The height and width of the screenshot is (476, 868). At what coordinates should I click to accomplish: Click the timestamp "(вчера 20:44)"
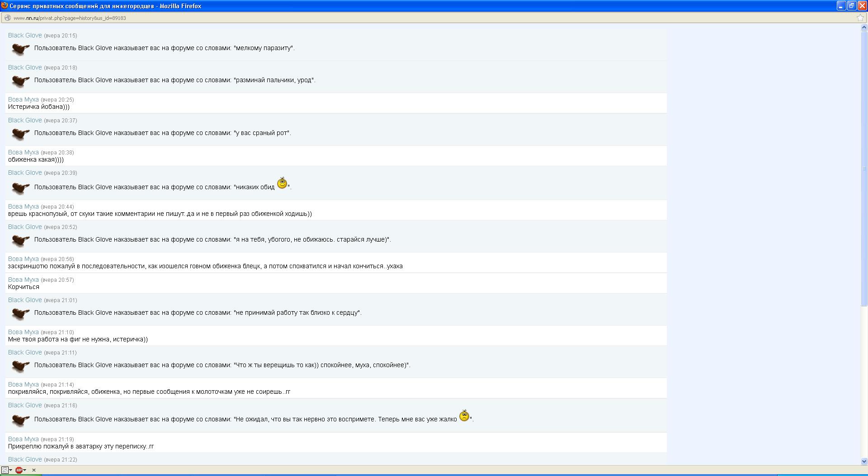click(x=57, y=207)
